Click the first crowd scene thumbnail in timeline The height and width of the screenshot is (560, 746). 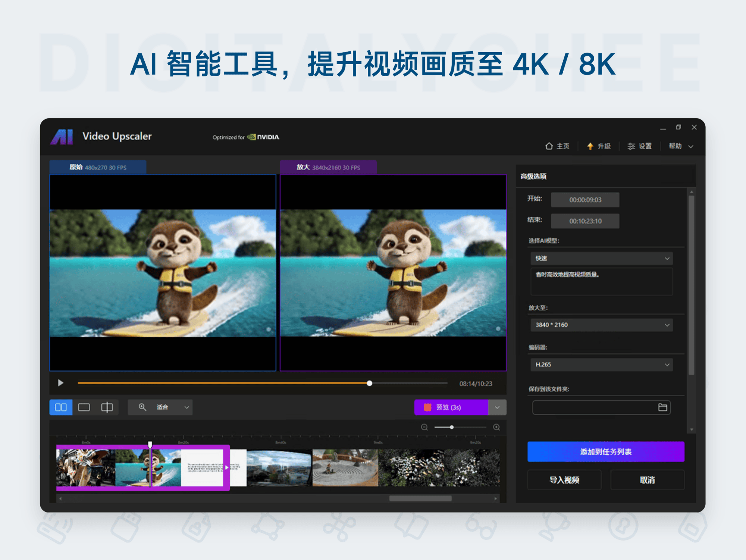pos(85,467)
